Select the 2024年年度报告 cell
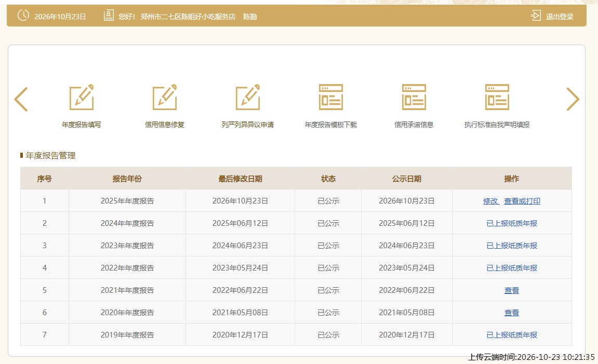The image size is (598, 364). 127,223
